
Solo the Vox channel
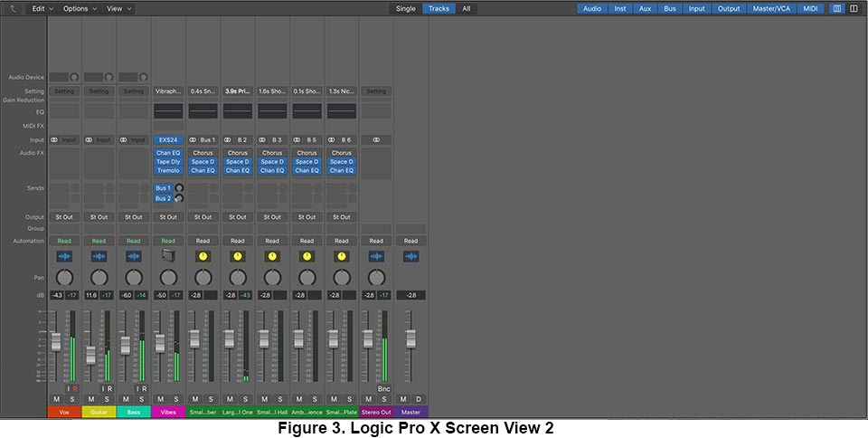[x=72, y=399]
